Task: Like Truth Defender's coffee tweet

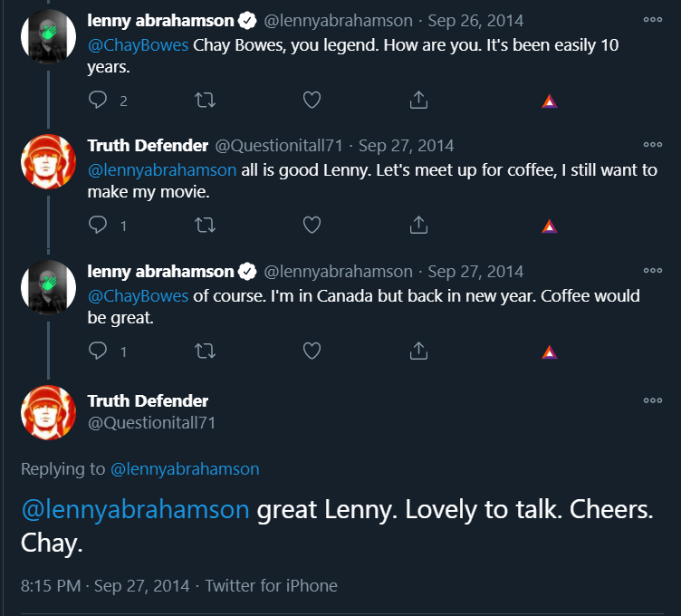Action: click(312, 226)
